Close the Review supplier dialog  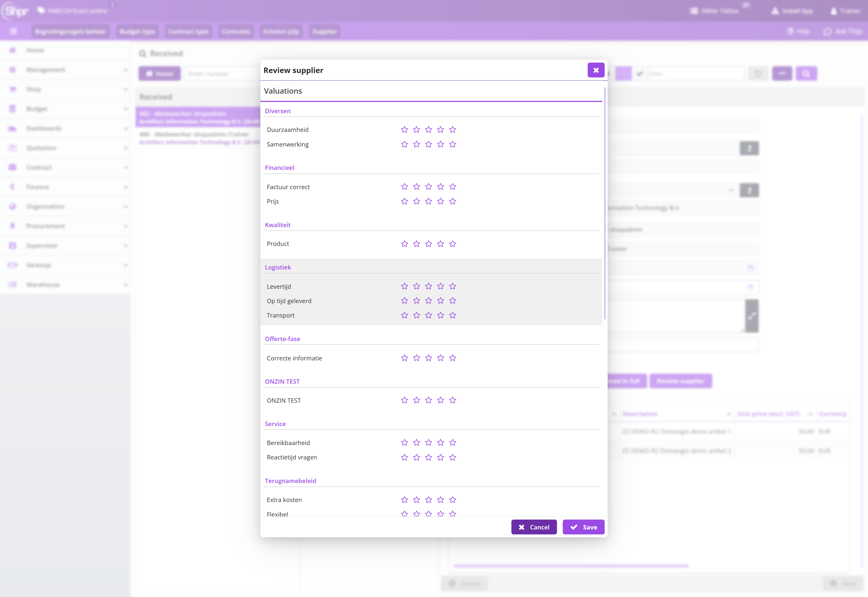596,70
